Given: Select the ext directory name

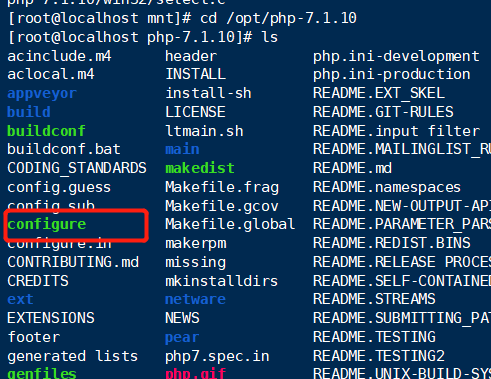Looking at the screenshot, I should click(20, 299).
